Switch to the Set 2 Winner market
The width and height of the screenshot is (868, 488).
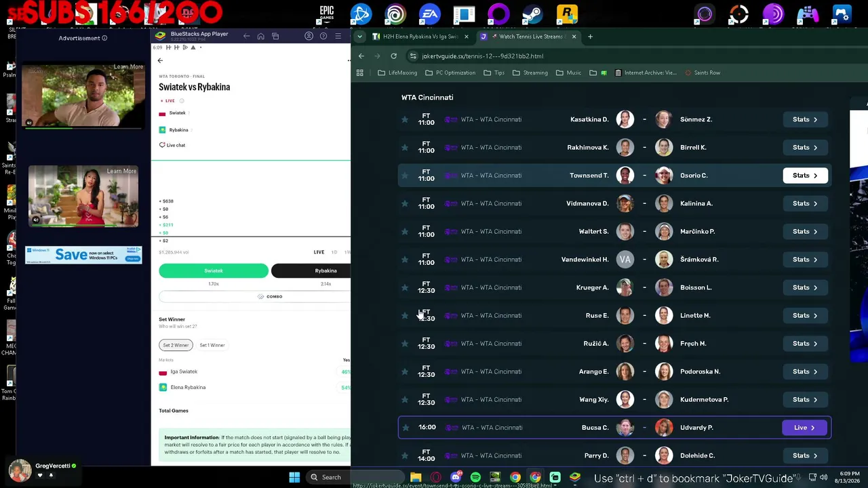click(176, 345)
